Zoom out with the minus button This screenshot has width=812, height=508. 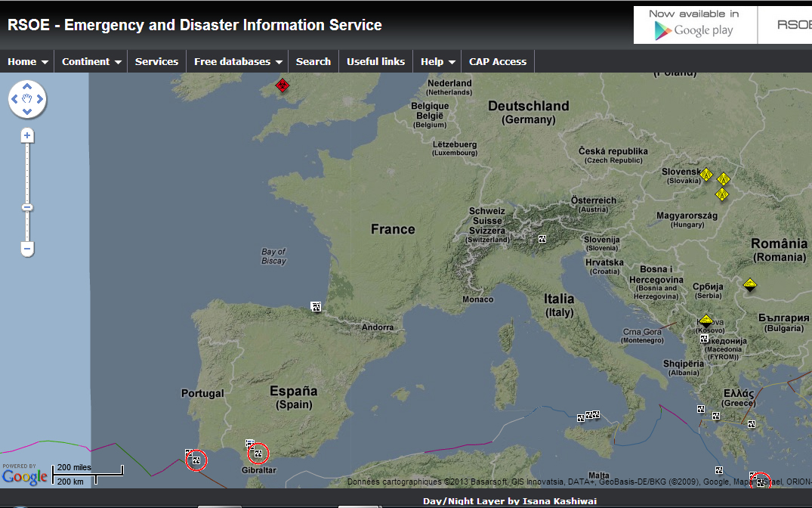click(27, 249)
